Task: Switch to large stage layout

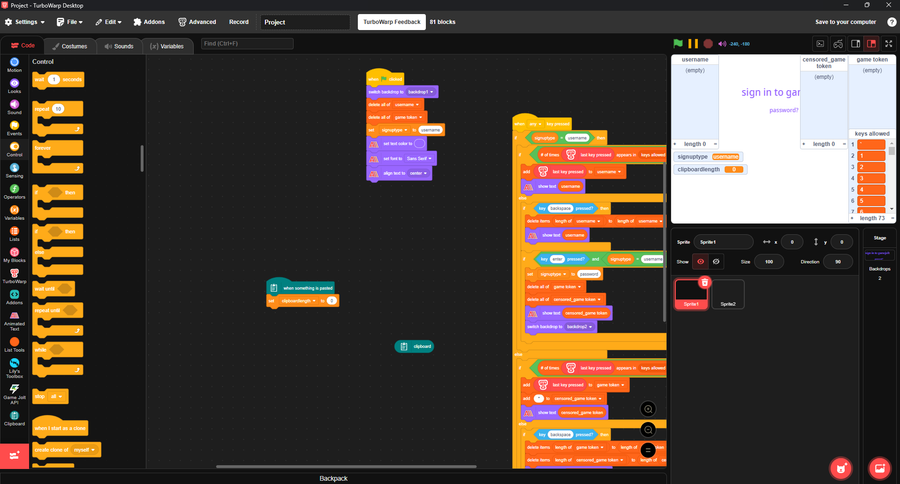Action: point(871,44)
